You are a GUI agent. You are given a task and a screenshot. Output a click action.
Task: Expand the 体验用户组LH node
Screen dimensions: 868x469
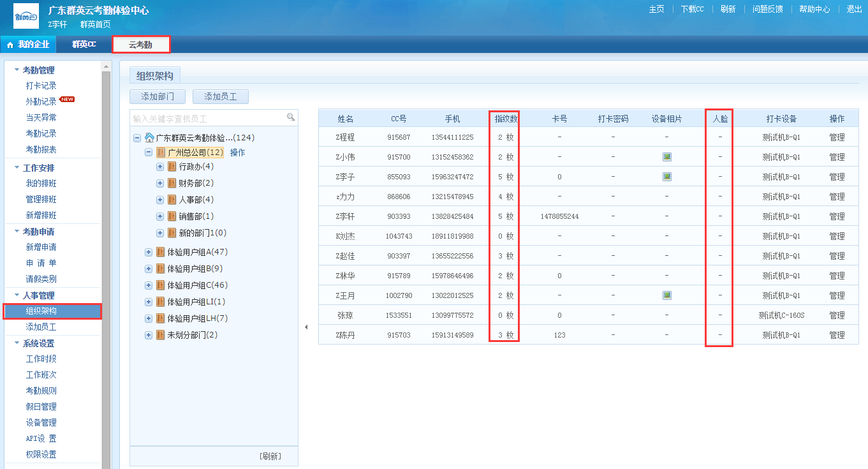point(149,318)
